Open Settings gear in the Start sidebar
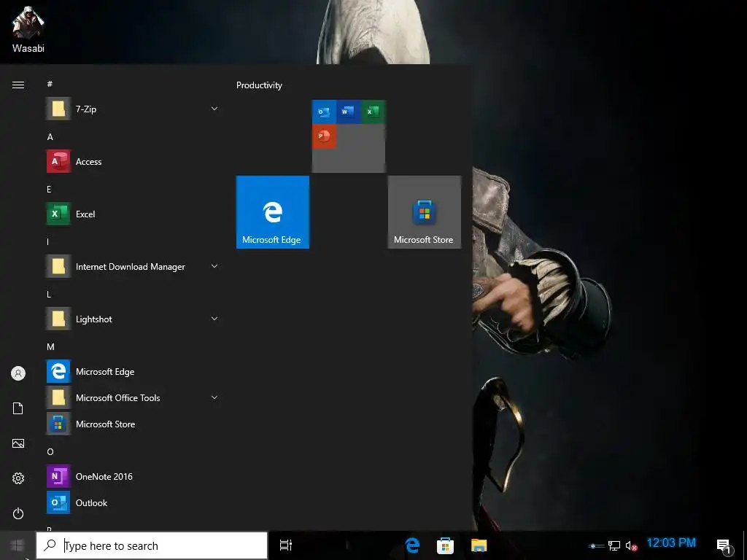Screen dimensions: 747x560 18,478
